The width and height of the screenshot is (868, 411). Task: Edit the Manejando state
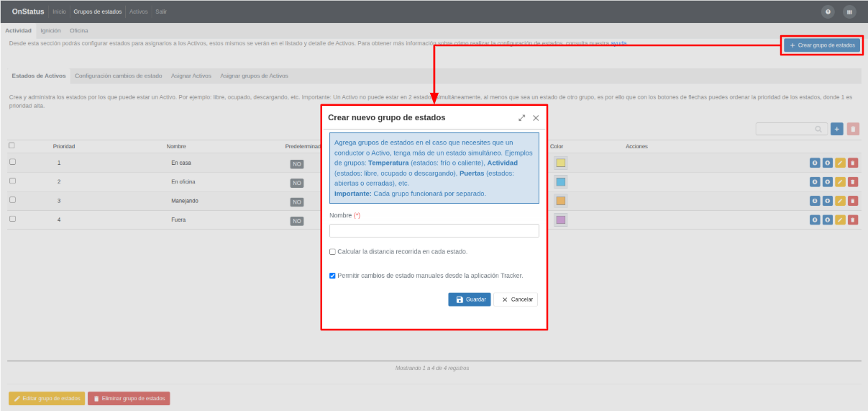click(x=840, y=201)
